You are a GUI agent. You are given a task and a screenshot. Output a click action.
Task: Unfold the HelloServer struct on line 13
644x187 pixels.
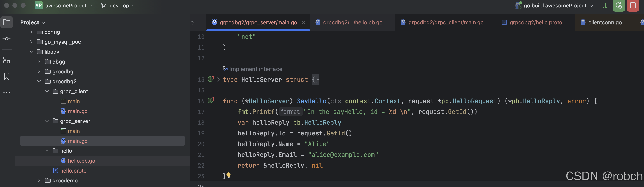(x=218, y=79)
